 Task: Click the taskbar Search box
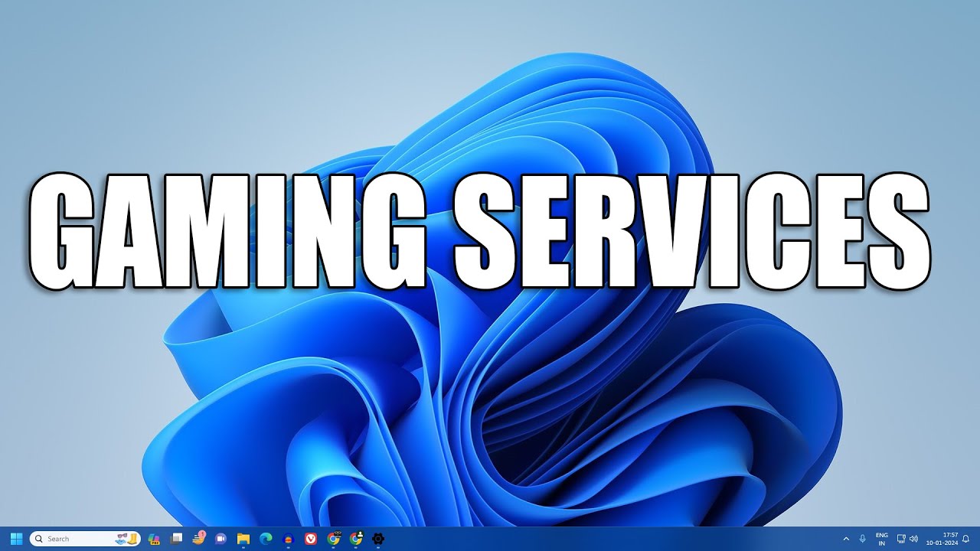85,539
